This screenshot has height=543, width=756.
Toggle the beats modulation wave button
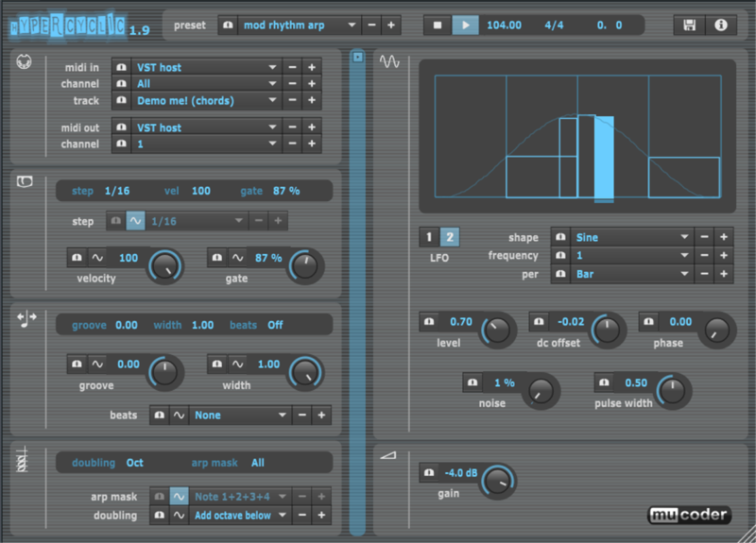(x=177, y=415)
